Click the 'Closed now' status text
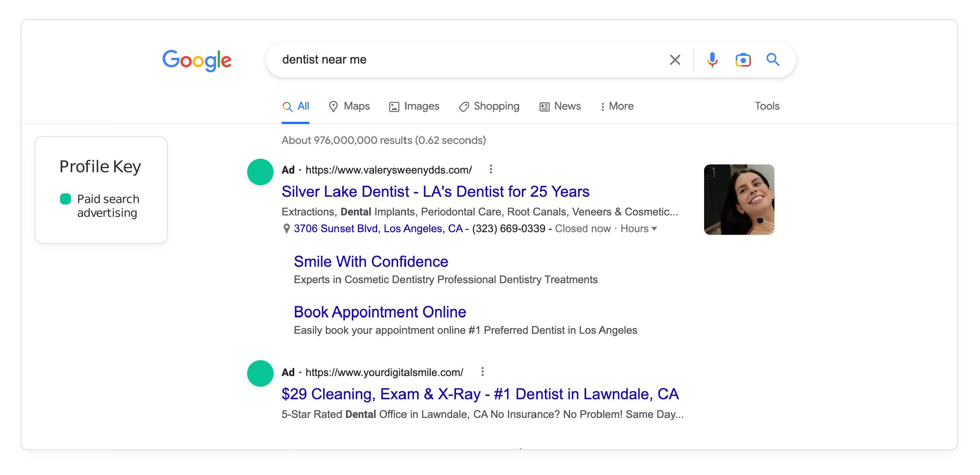This screenshot has width=980, height=475. coord(583,229)
